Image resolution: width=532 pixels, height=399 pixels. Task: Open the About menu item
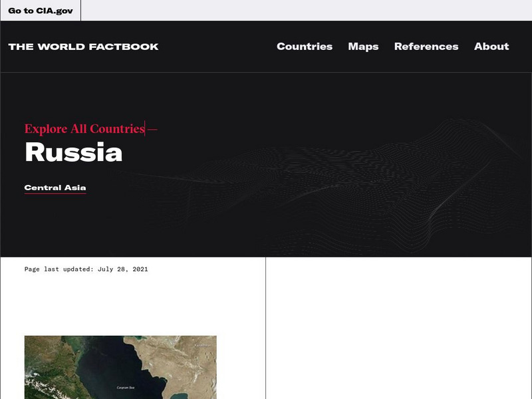click(x=491, y=47)
